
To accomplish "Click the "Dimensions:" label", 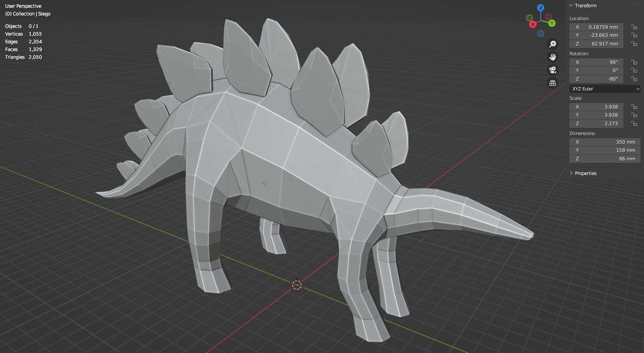I will [582, 133].
